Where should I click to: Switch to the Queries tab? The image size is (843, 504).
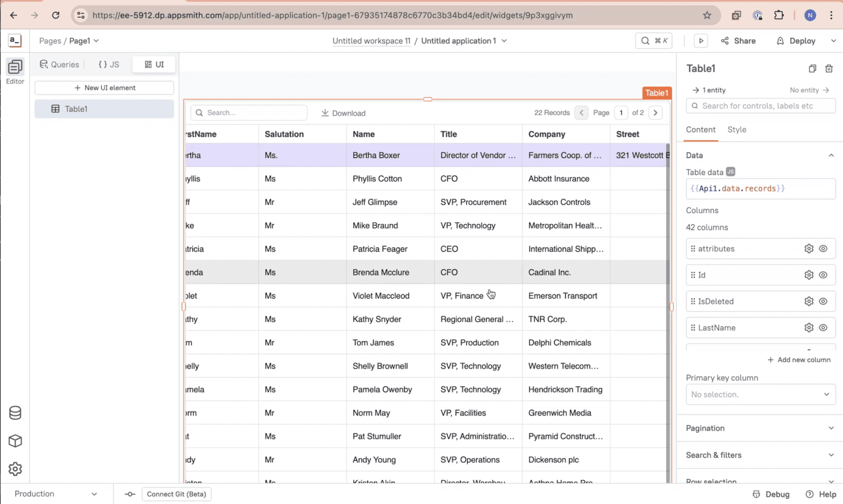[x=60, y=64]
